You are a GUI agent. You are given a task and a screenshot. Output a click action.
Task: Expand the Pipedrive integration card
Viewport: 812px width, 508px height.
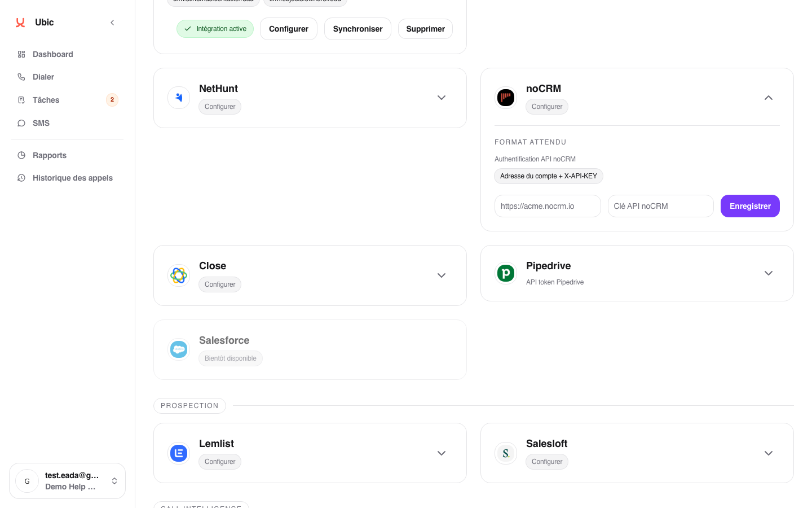[x=769, y=273]
